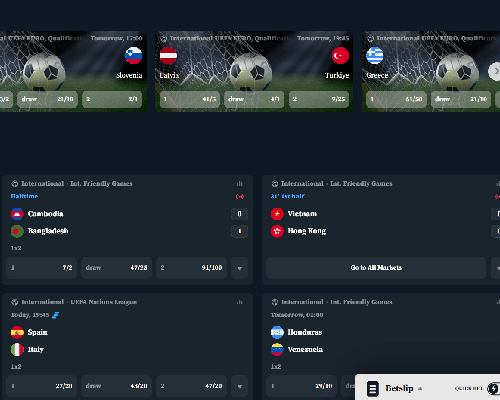This screenshot has width=500, height=400.
Task: Bet on Bangladesh win at 91/100
Action: [191, 268]
